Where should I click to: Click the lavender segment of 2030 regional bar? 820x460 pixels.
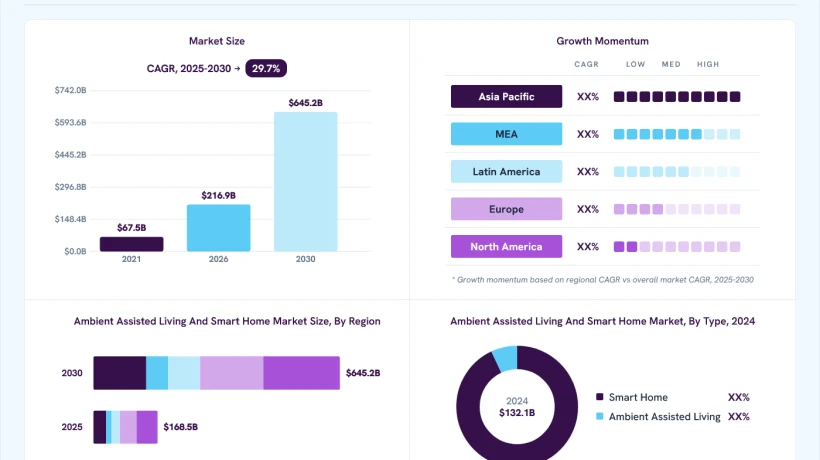[232, 373]
